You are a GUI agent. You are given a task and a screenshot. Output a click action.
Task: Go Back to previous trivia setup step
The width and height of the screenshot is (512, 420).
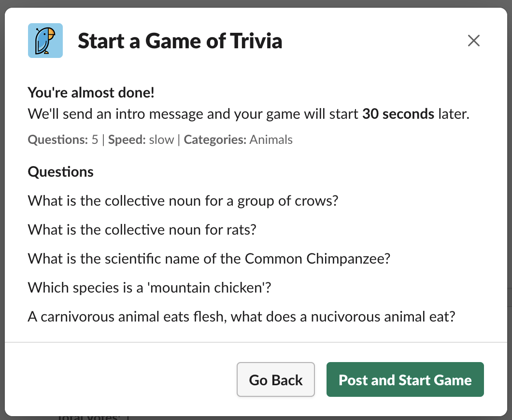276,379
